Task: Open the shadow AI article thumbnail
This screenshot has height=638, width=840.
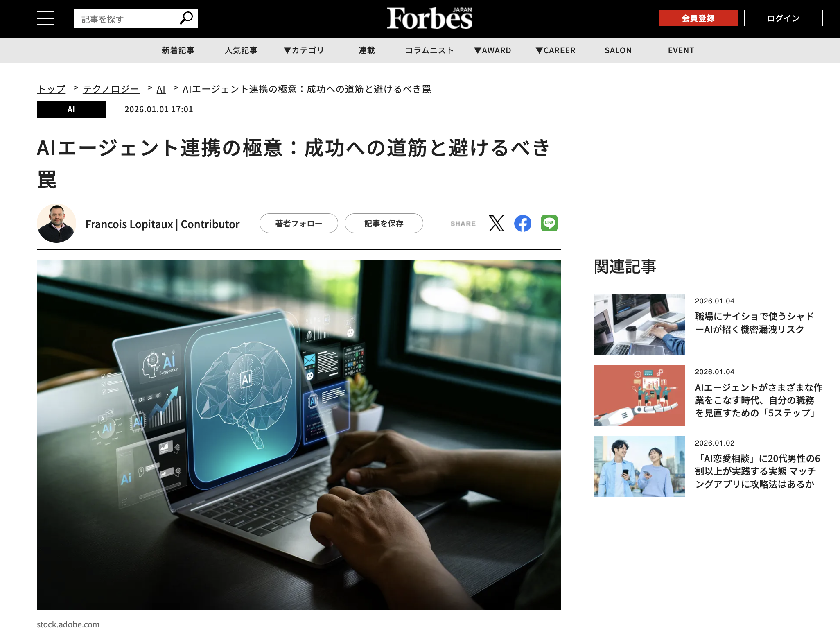Action: coord(639,324)
